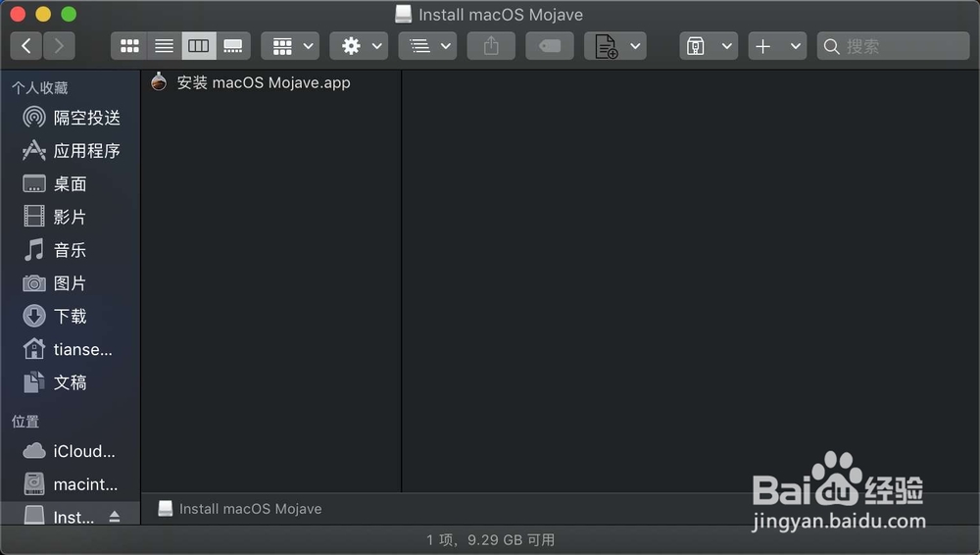980x555 pixels.
Task: Click the macOS Mojave installer app icon
Action: point(159,82)
